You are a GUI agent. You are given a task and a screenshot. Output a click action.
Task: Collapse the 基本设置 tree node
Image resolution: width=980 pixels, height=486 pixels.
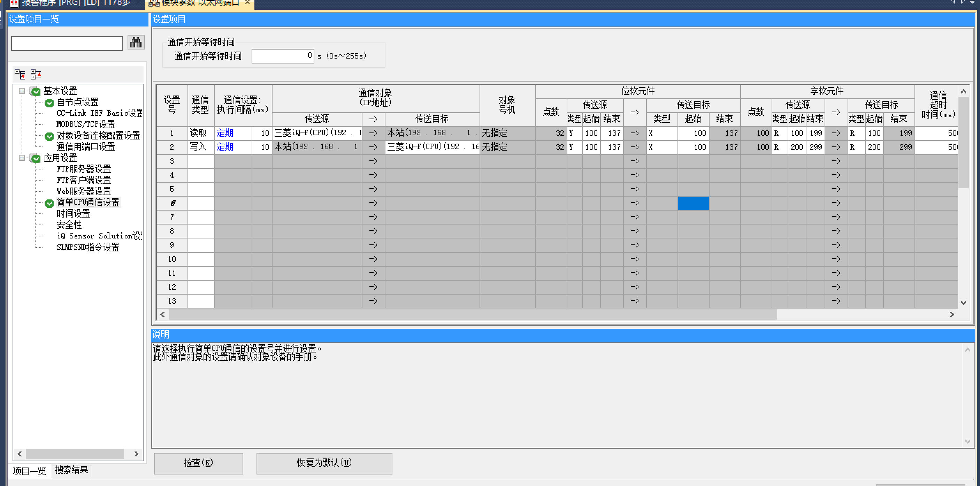[22, 91]
